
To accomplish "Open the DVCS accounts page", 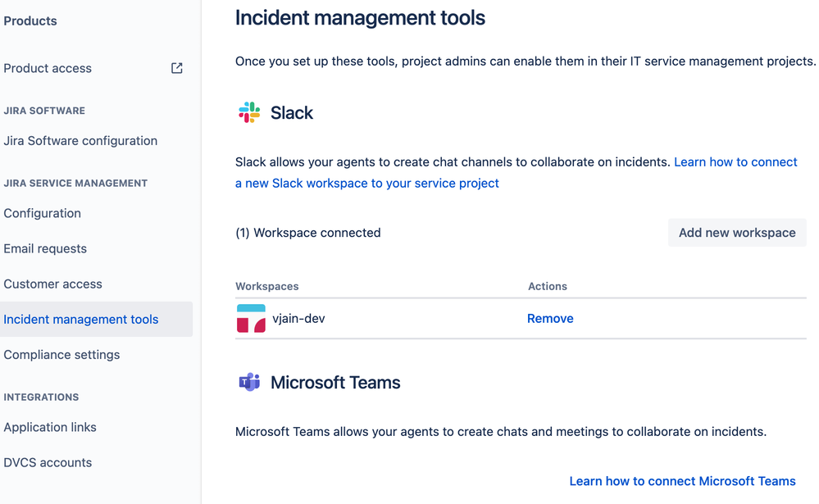I will pos(48,462).
